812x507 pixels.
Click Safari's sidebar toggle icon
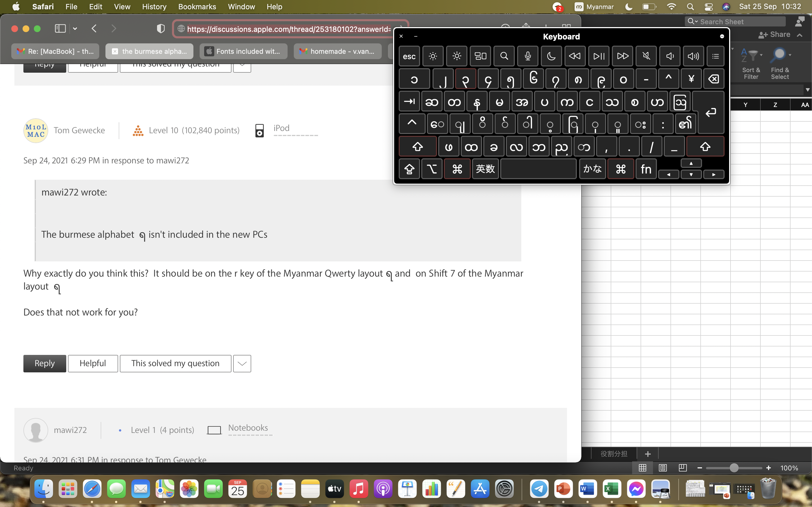[x=60, y=29]
